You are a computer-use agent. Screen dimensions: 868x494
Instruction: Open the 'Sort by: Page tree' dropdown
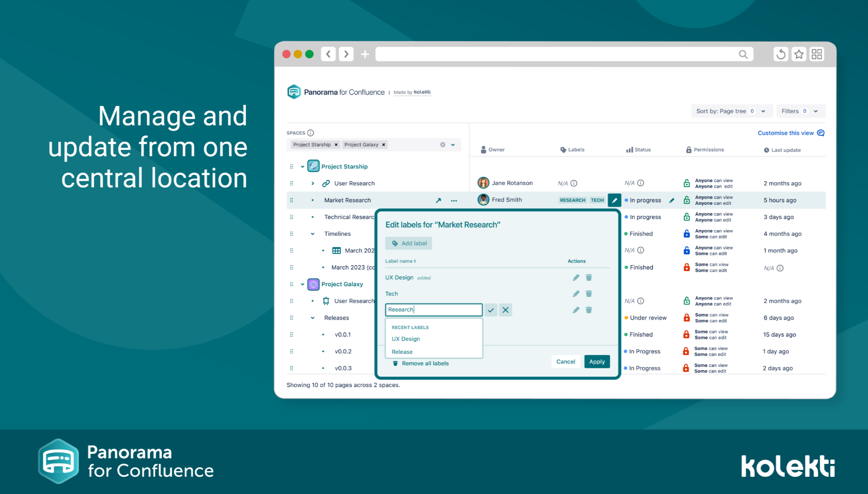pos(731,111)
